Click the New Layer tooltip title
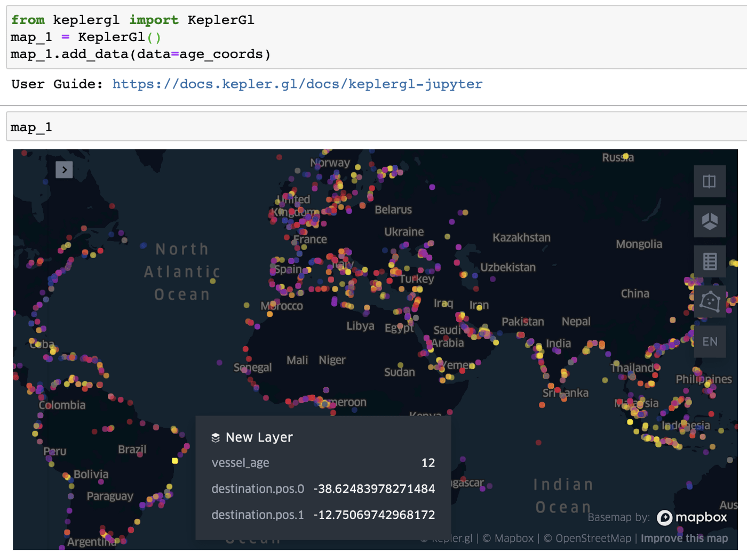Image resolution: width=747 pixels, height=560 pixels. point(259,437)
